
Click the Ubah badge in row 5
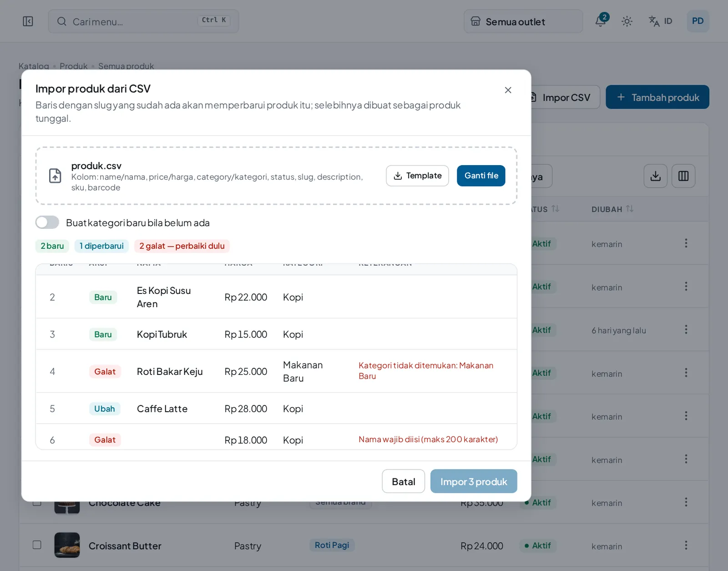(x=105, y=409)
